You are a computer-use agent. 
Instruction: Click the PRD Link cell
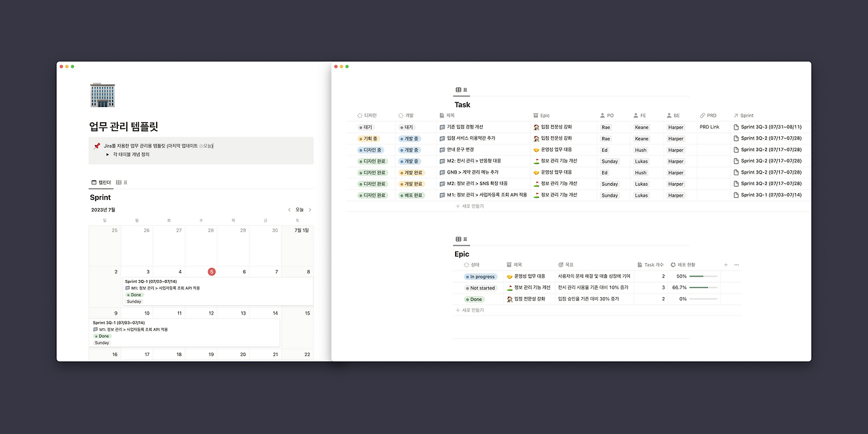pyautogui.click(x=709, y=127)
